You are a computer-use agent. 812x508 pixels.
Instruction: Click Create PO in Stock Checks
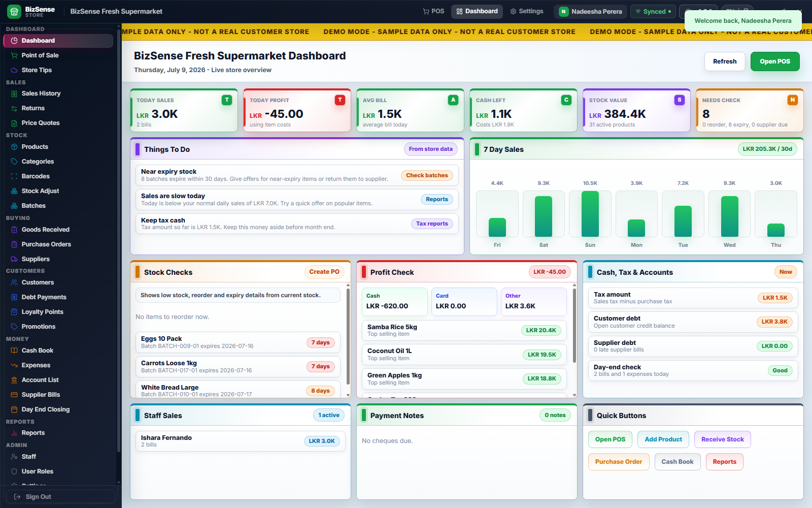(x=324, y=272)
